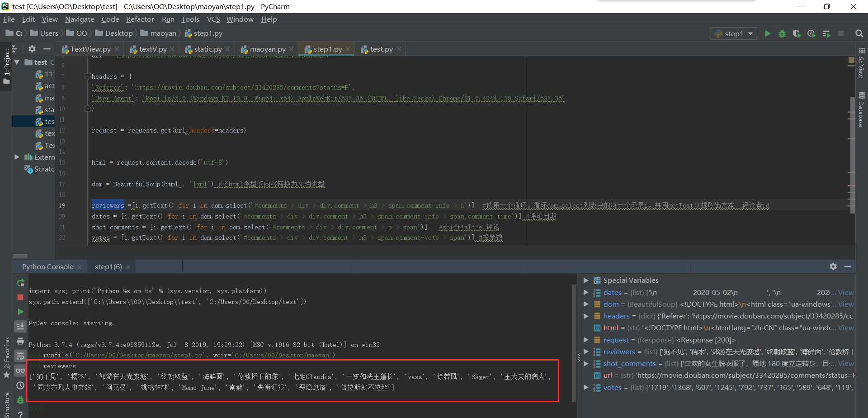Click the maoyan breadcrumb folder
Viewport: 868px width, 418px height.
pyautogui.click(x=158, y=33)
